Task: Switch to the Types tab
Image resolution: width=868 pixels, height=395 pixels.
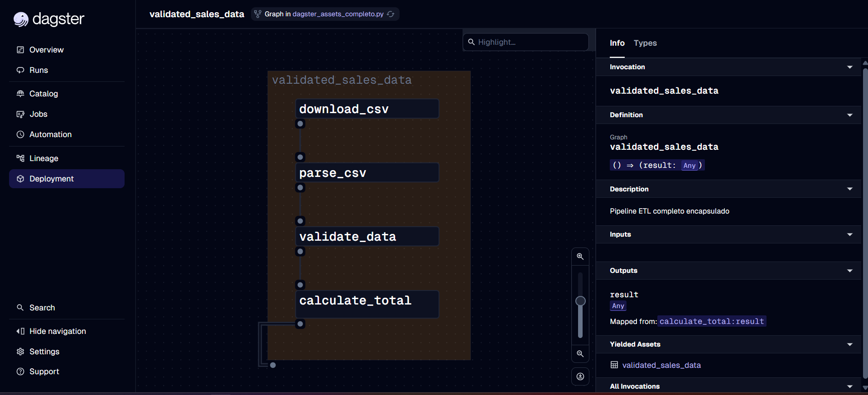Action: click(645, 43)
